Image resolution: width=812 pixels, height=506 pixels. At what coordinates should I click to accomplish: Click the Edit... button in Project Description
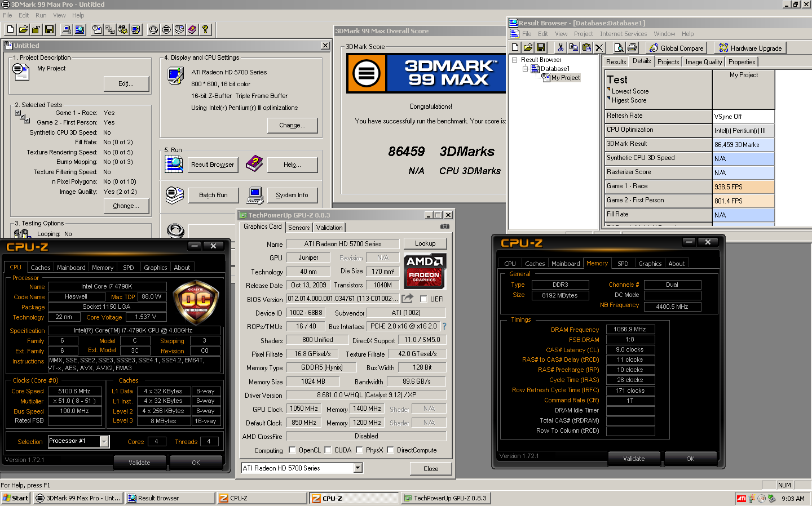[x=126, y=84]
